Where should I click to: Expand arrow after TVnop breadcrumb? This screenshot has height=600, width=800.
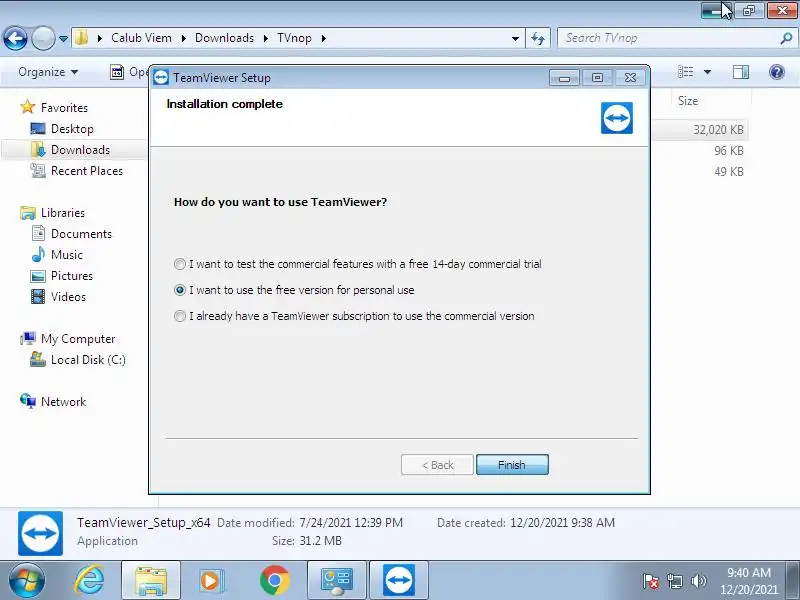[x=323, y=38]
